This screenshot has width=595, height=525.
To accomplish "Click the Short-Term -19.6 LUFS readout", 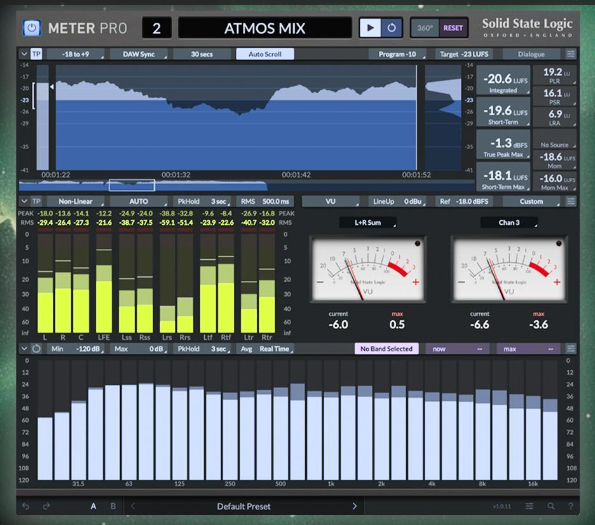I will click(503, 112).
